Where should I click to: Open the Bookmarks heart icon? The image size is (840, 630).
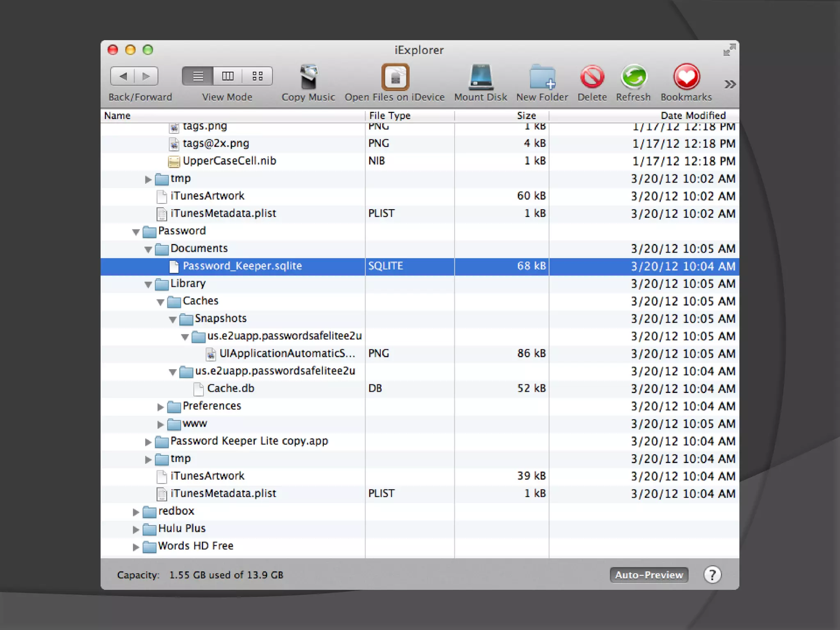(x=686, y=77)
